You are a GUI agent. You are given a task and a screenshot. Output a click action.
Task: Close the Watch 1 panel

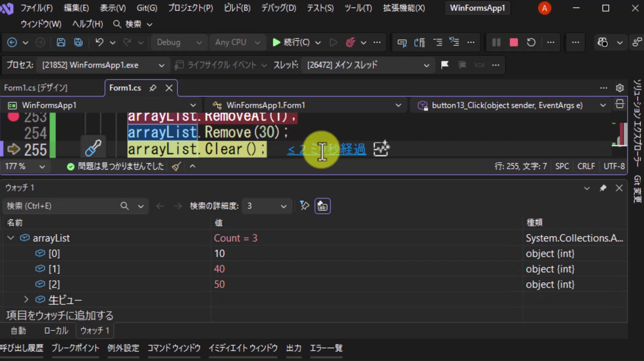coord(619,188)
